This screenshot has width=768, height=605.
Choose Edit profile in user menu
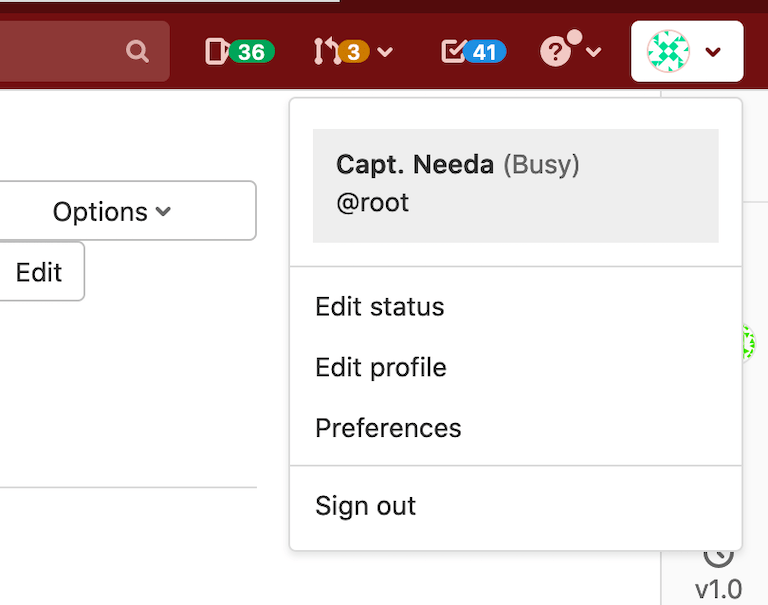click(380, 367)
